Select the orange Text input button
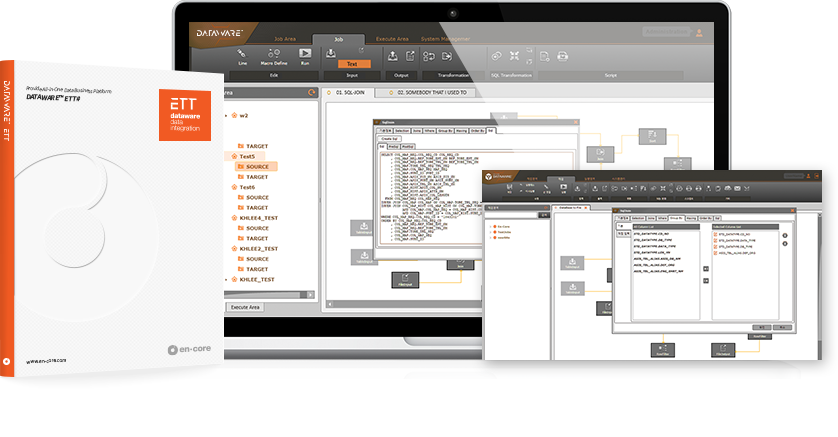This screenshot has width=838, height=437. point(352,64)
